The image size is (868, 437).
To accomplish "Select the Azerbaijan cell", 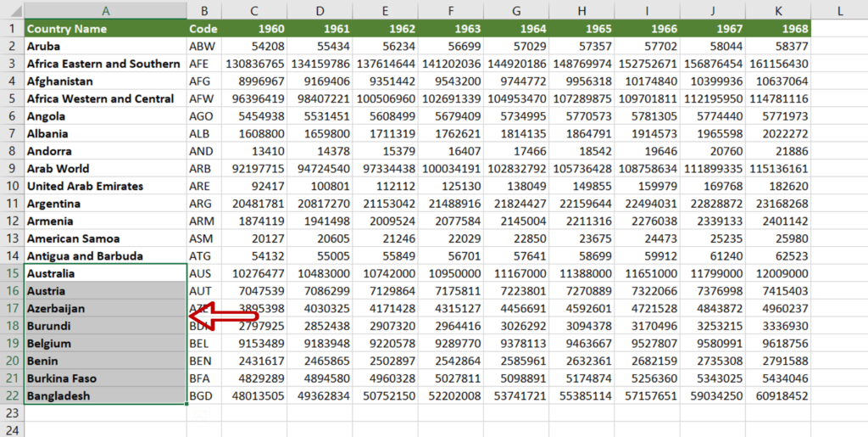I will point(105,309).
